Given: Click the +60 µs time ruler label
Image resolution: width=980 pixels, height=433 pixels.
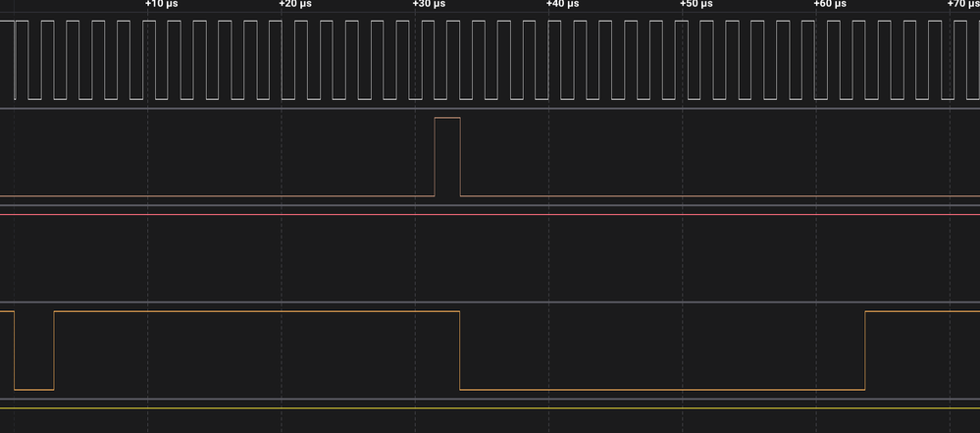Looking at the screenshot, I should pos(830,4).
